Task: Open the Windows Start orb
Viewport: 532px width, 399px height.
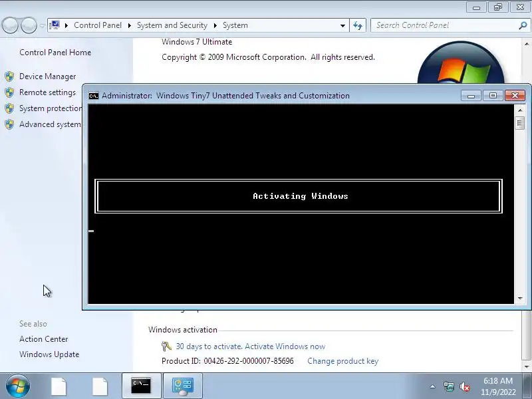Action: [x=18, y=386]
